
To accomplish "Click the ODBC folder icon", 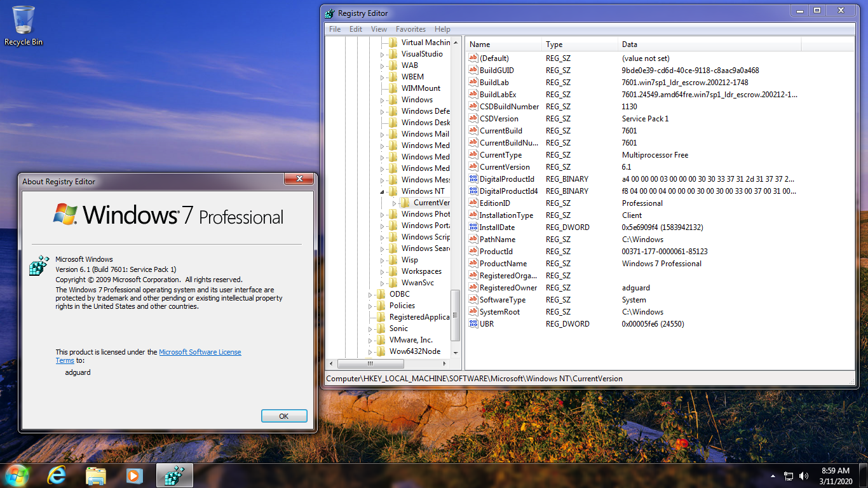I will 381,294.
